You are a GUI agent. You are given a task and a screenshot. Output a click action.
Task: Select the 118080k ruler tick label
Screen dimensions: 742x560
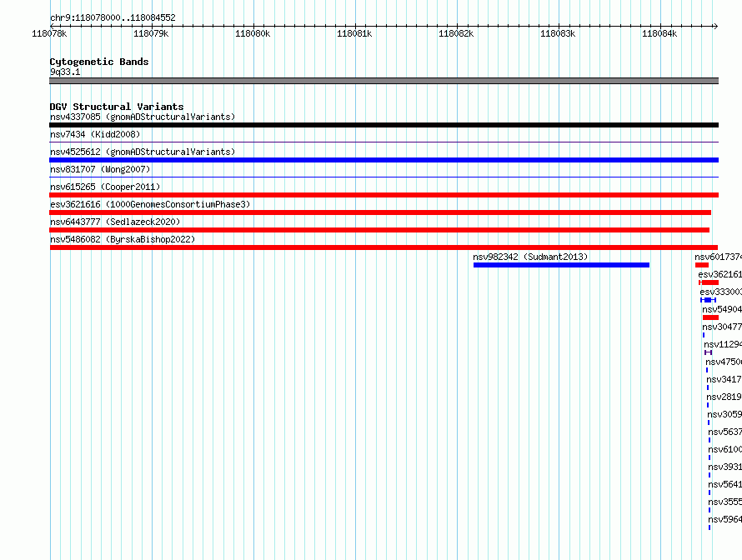tap(253, 33)
